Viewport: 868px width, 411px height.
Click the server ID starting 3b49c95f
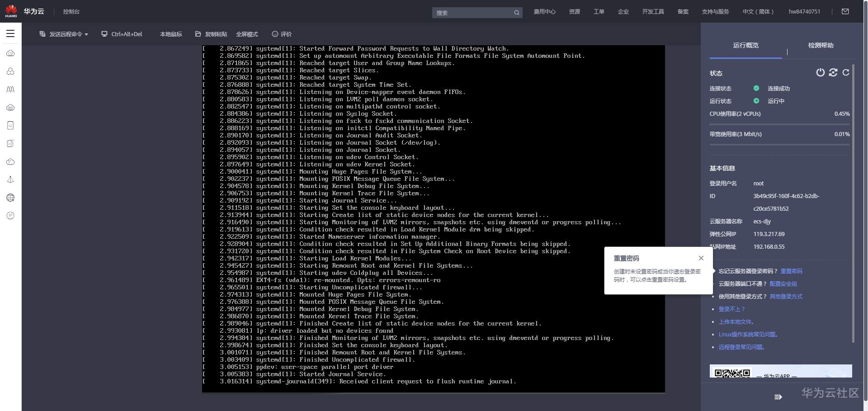(x=787, y=203)
